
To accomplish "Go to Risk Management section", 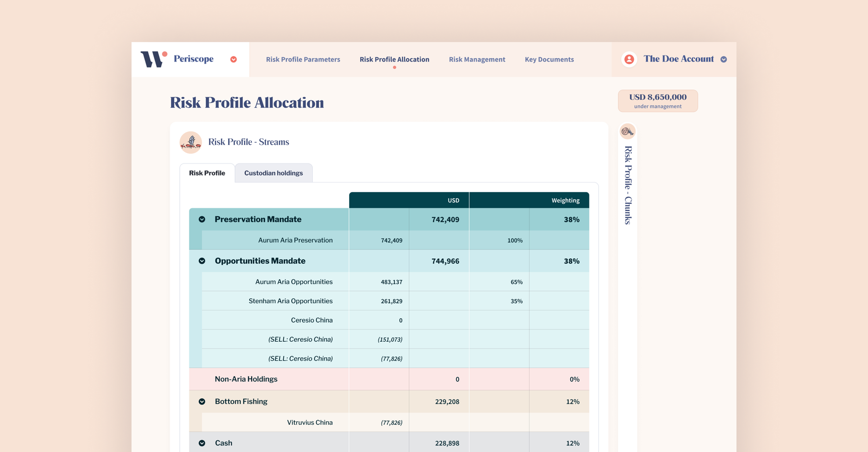I will pyautogui.click(x=477, y=60).
